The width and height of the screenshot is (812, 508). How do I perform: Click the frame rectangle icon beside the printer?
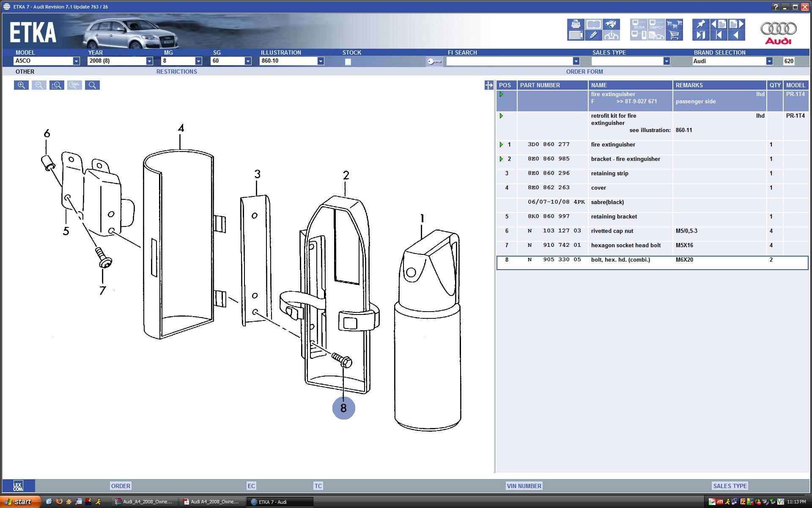[593, 24]
